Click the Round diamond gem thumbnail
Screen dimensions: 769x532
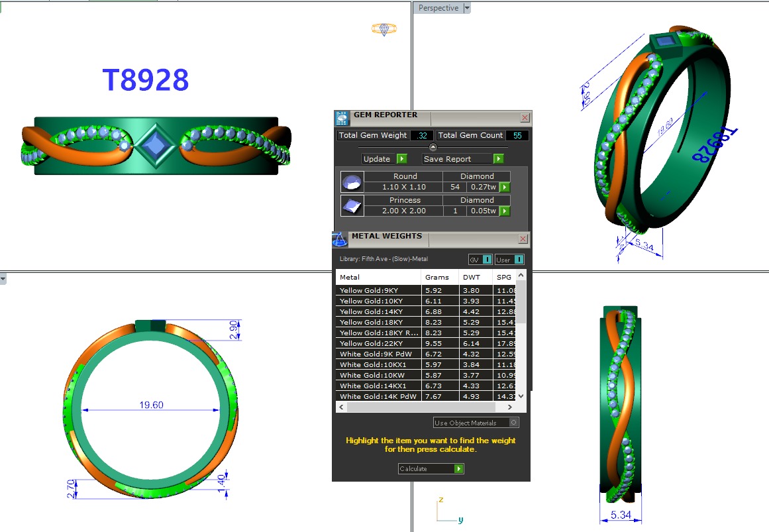(351, 182)
